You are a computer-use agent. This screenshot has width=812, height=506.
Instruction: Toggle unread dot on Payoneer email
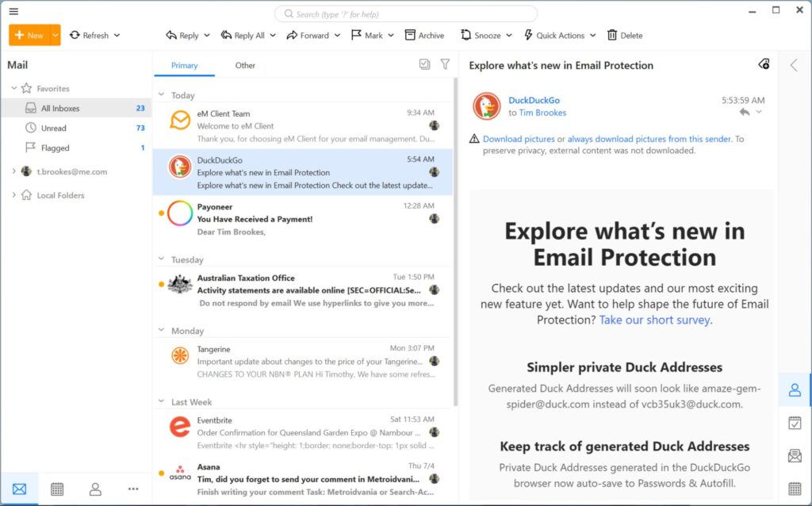point(161,213)
